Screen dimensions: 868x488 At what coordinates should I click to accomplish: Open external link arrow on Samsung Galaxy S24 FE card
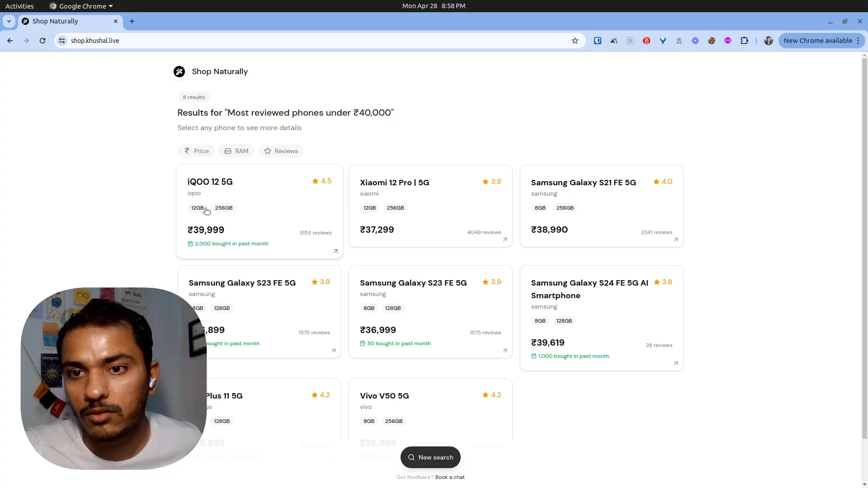tap(676, 363)
